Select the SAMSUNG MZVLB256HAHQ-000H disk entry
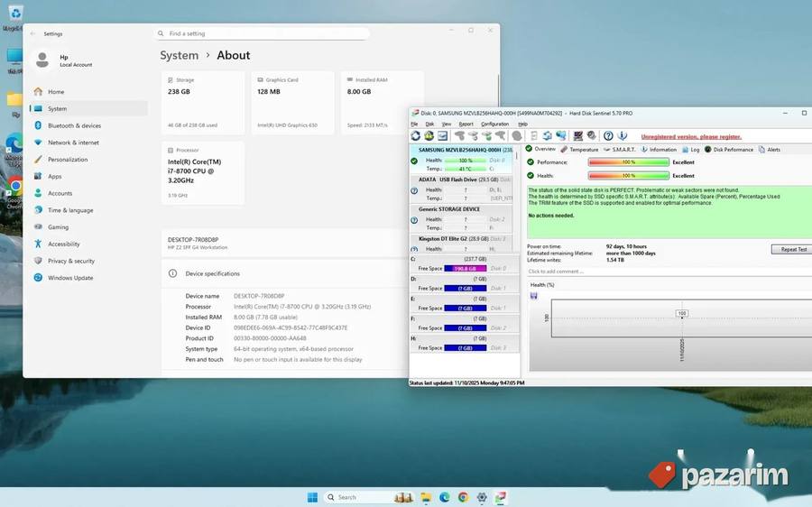This screenshot has width=812, height=507. click(x=462, y=159)
